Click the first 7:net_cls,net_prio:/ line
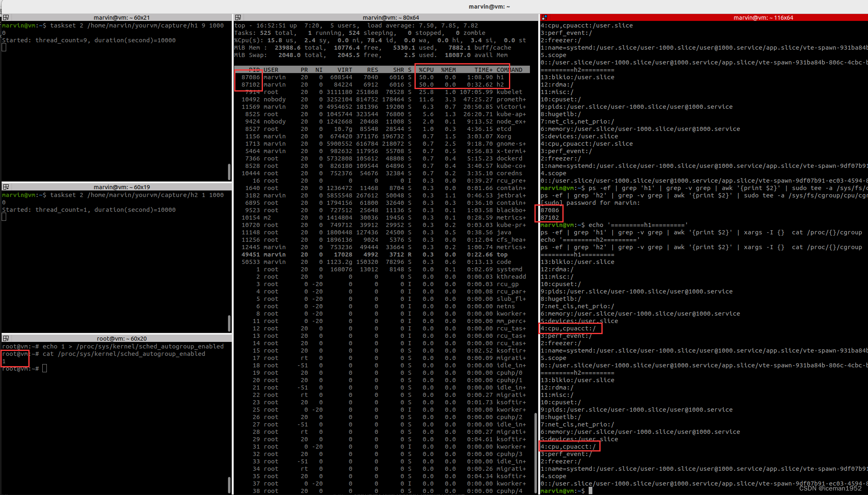The height and width of the screenshot is (495, 868). pos(577,121)
